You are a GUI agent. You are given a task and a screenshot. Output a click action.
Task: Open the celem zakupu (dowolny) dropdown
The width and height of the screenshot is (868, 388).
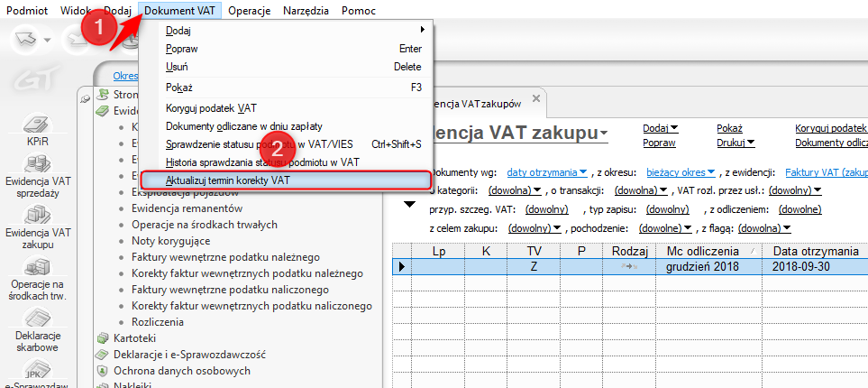pos(535,228)
